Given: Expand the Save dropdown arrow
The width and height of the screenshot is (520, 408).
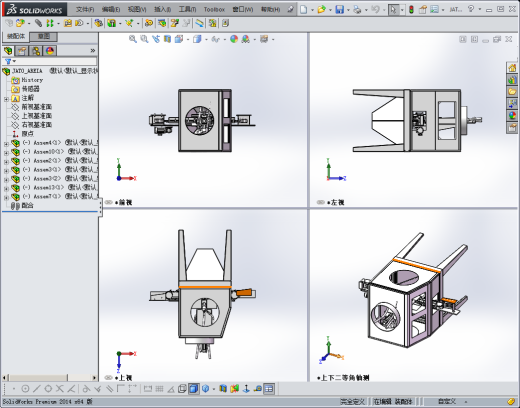Looking at the screenshot, I should (348, 10).
